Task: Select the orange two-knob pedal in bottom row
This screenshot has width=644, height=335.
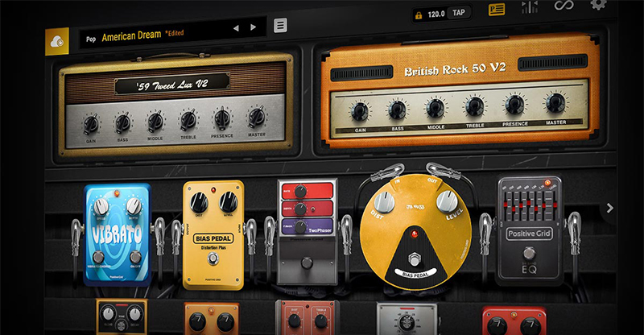Action: coord(212,319)
